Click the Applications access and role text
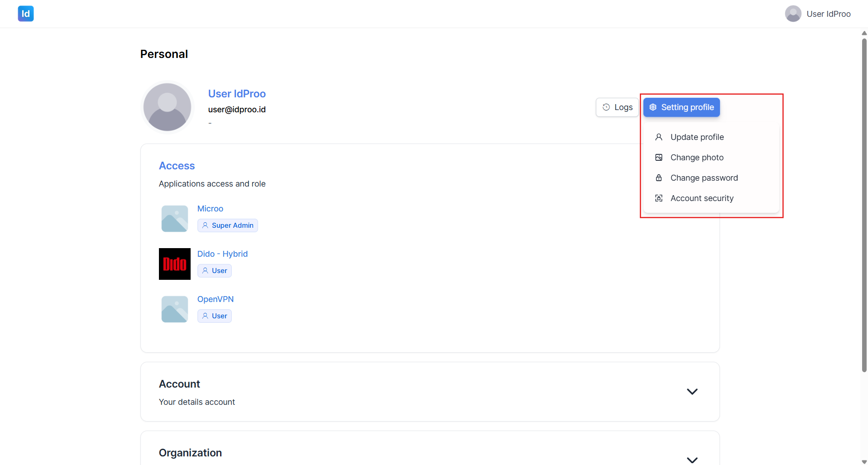The width and height of the screenshot is (868, 465). tap(212, 184)
